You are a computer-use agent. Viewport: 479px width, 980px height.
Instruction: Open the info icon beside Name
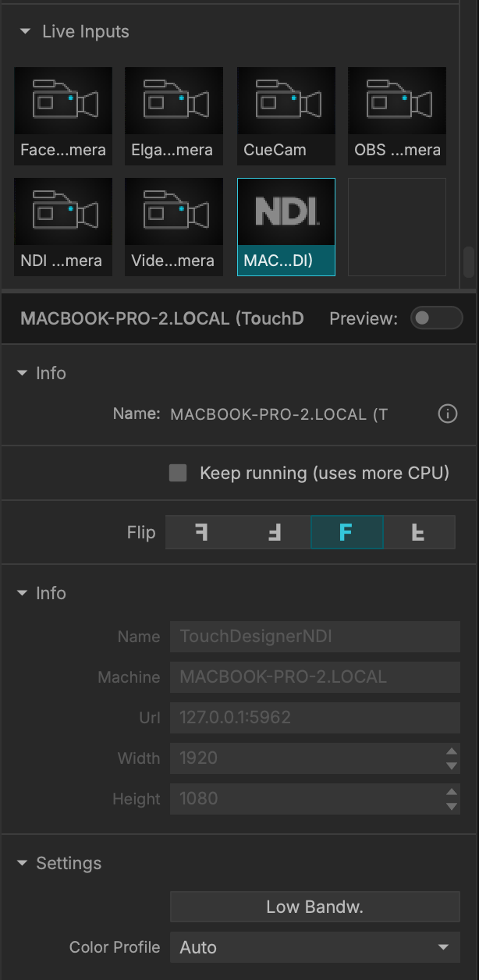tap(448, 414)
